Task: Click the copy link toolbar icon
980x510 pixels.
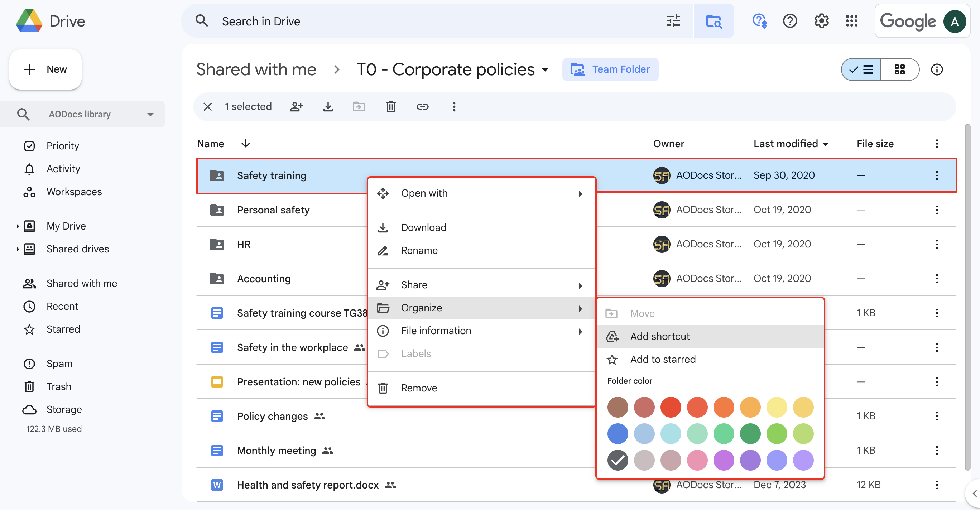Action: click(x=422, y=106)
